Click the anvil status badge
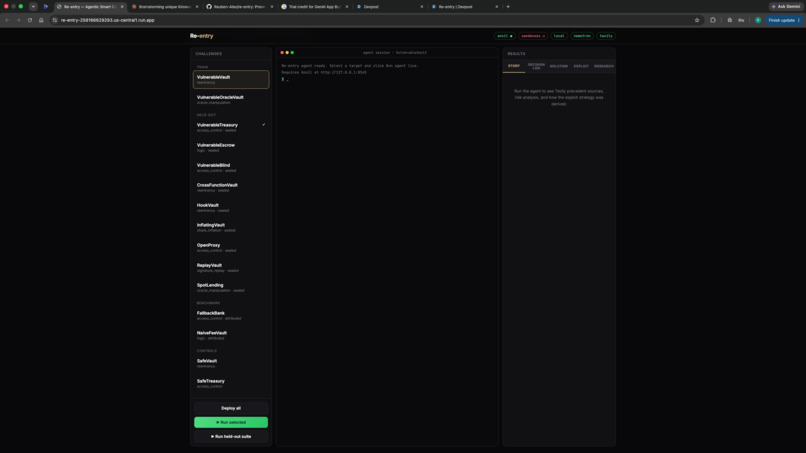Image resolution: width=806 pixels, height=453 pixels. coord(504,36)
